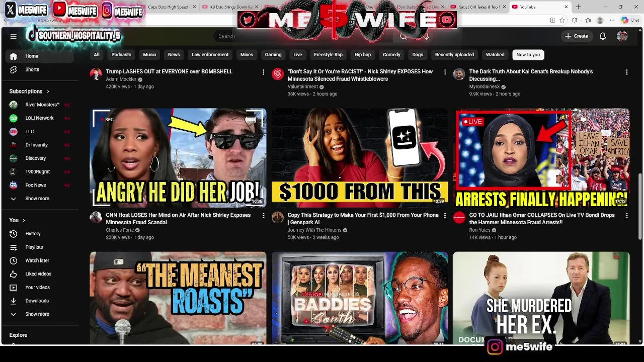Viewport: 644px width, 362px height.
Task: Click Adam Mockler channel avatar
Action: pyautogui.click(x=96, y=74)
